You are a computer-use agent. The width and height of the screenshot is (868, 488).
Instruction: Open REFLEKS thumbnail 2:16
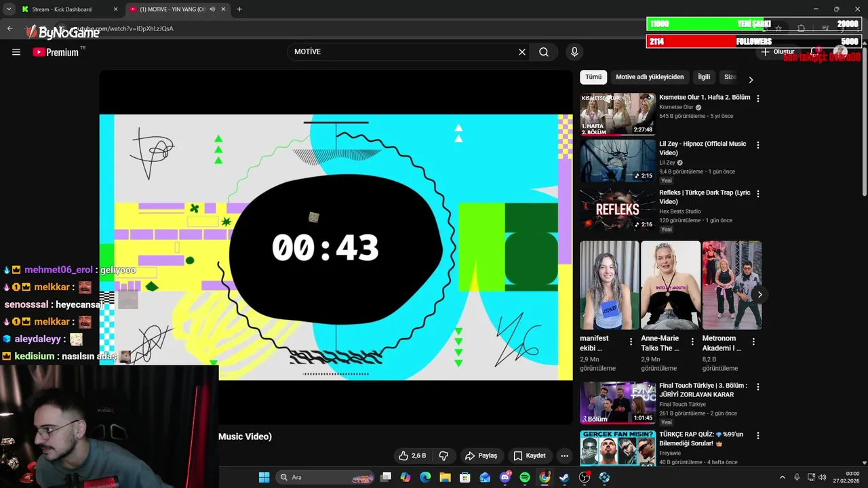point(618,209)
